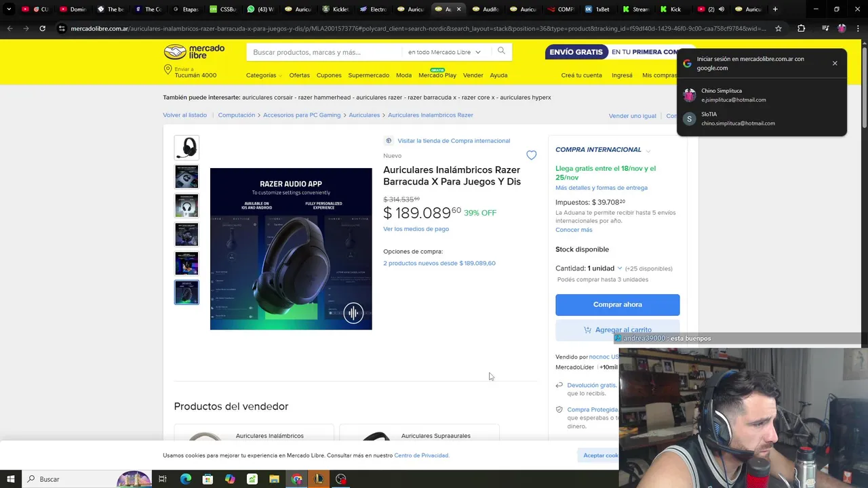Add product to favorites heart icon

pyautogui.click(x=531, y=155)
